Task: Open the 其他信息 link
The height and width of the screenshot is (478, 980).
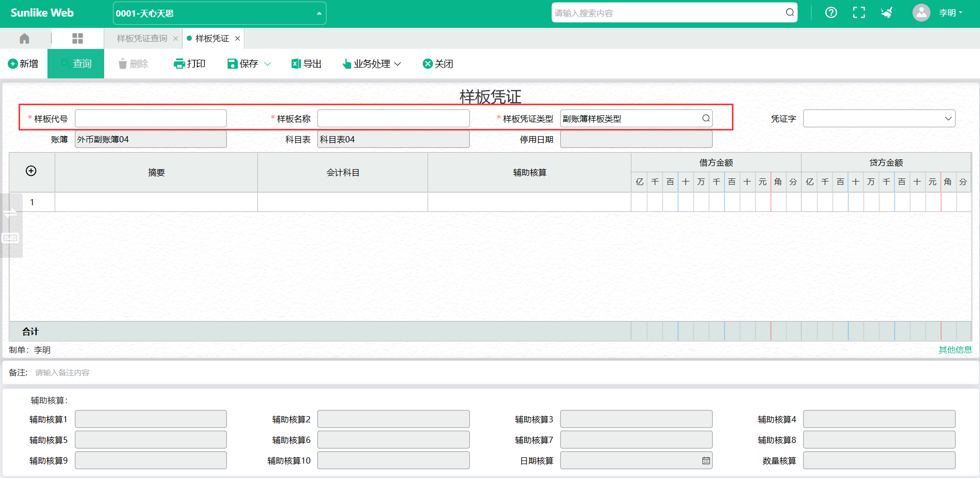Action: pos(955,350)
